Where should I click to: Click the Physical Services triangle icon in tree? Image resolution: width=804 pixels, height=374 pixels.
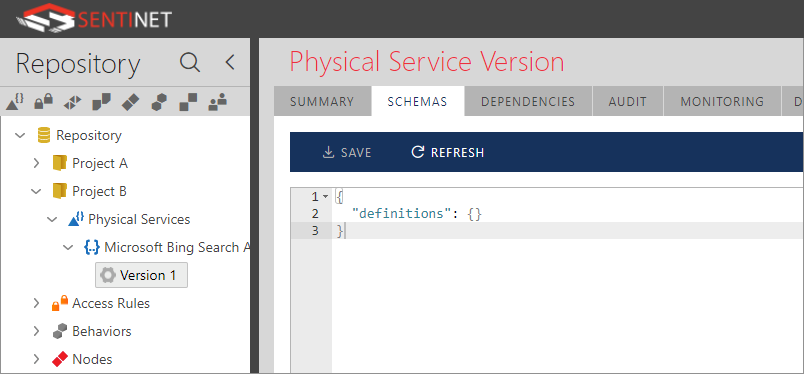point(76,220)
